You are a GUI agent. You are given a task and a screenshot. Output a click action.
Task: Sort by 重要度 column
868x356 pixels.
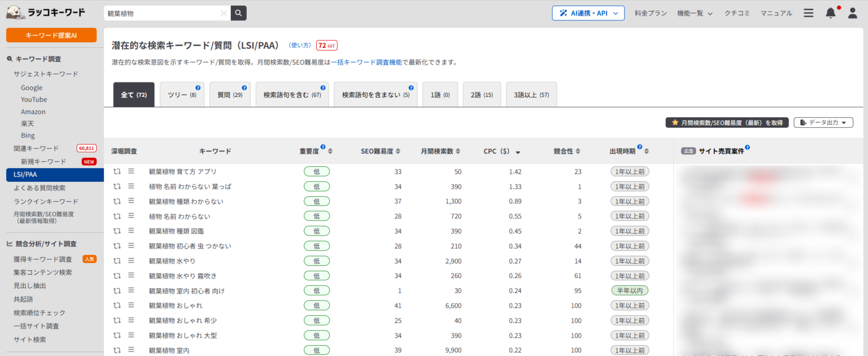tap(330, 151)
